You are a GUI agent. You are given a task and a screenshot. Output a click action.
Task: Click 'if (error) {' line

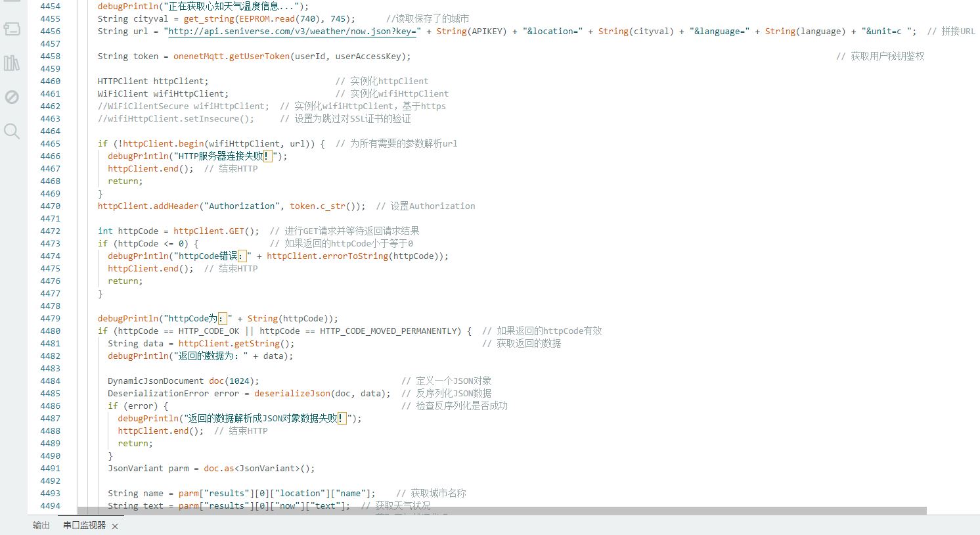pyautogui.click(x=138, y=406)
